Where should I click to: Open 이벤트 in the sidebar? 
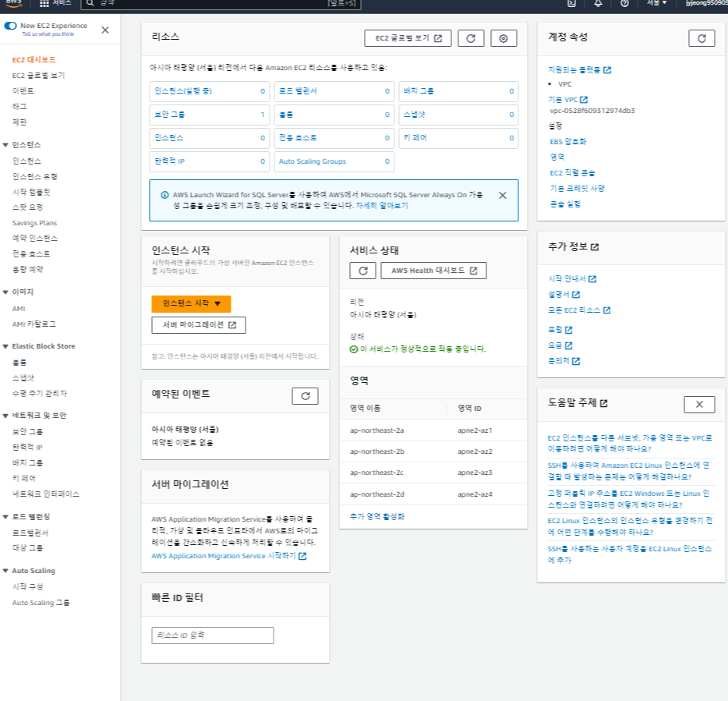click(x=23, y=90)
